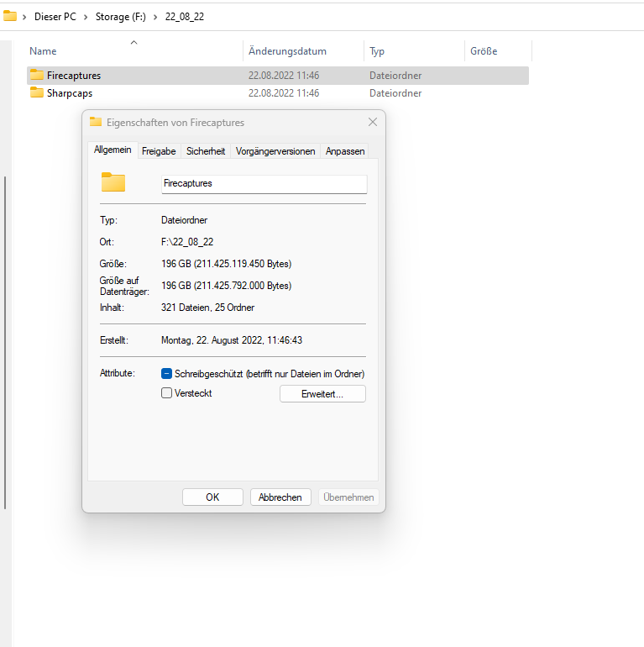644x647 pixels.
Task: Open the Vorgängerversionen tab
Action: [x=275, y=151]
